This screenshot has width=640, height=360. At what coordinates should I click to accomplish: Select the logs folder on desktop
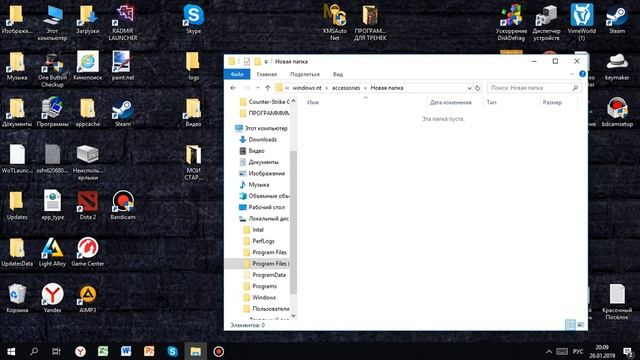click(x=193, y=65)
